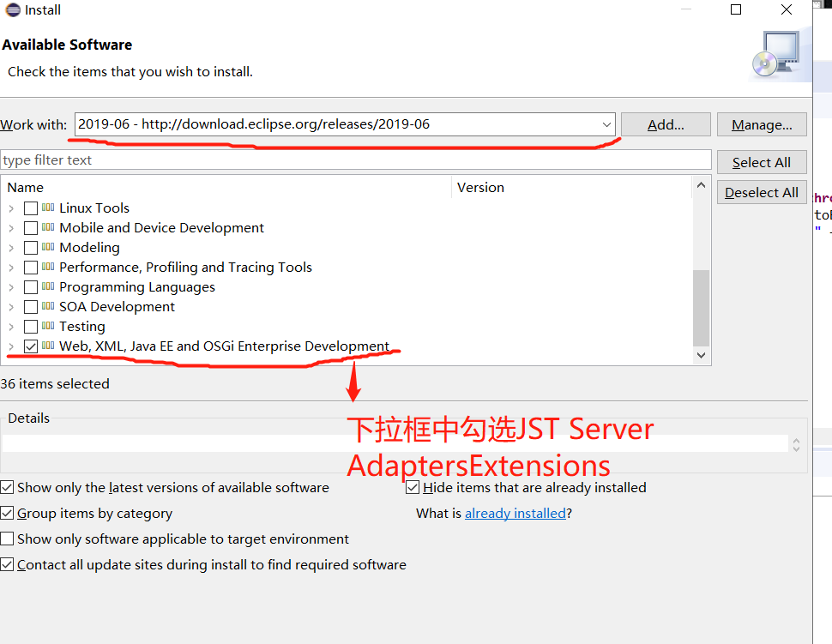Viewport: 832px width, 644px height.
Task: Click the Add... button
Action: 666,124
